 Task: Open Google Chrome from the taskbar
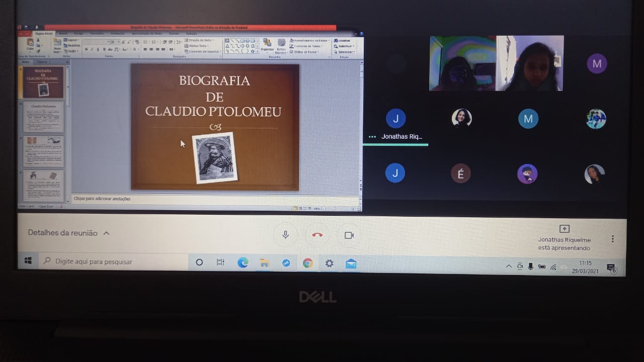click(307, 263)
